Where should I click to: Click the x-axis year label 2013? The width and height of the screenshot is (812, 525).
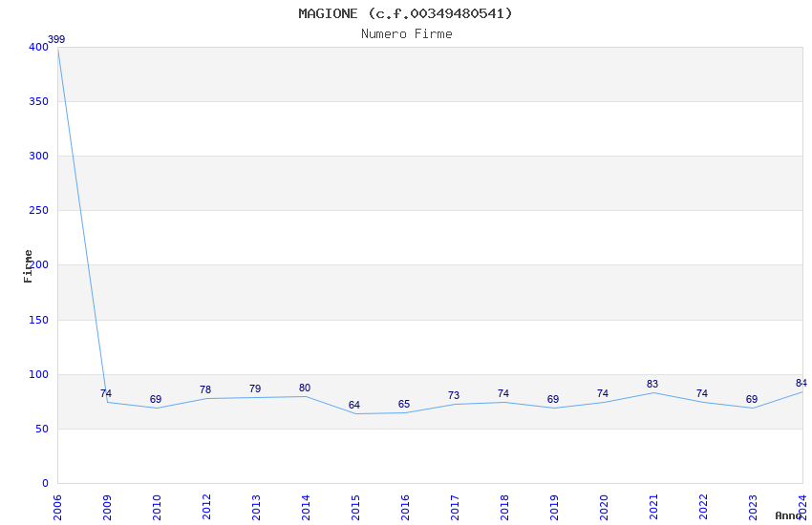tap(256, 507)
